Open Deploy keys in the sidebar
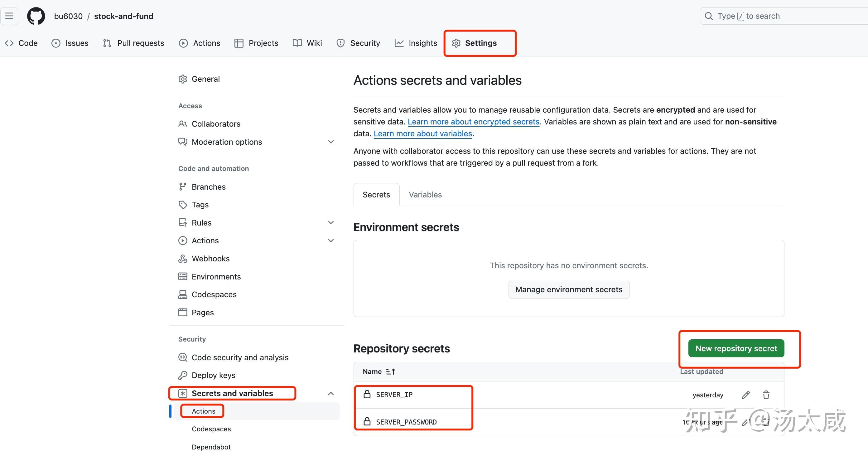868x456 pixels. pyautogui.click(x=213, y=375)
